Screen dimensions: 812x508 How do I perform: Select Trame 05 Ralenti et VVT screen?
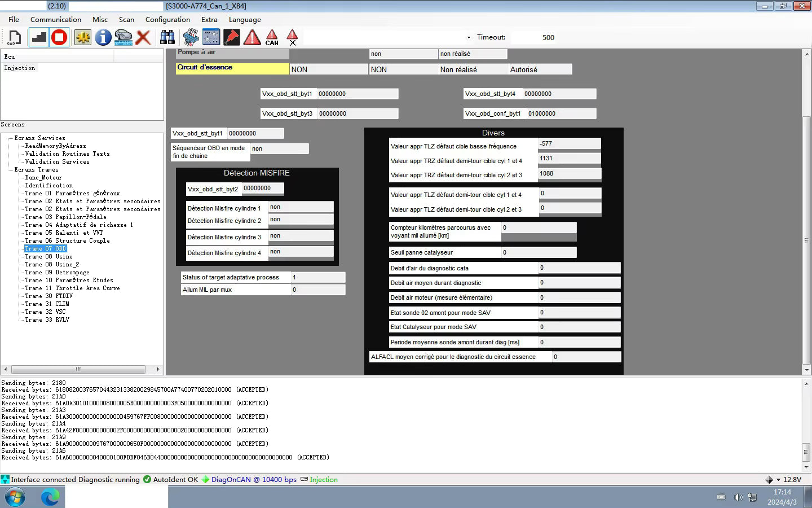click(64, 233)
